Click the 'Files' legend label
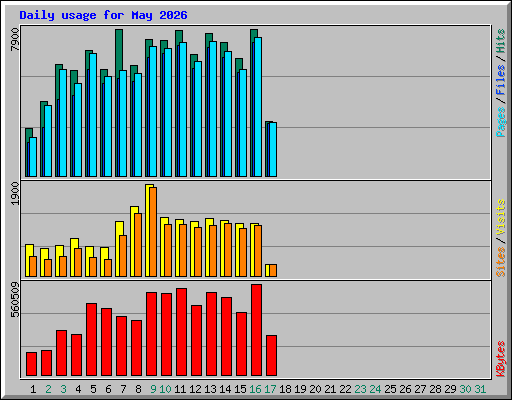Screen dimensions: 512x400 500,80
